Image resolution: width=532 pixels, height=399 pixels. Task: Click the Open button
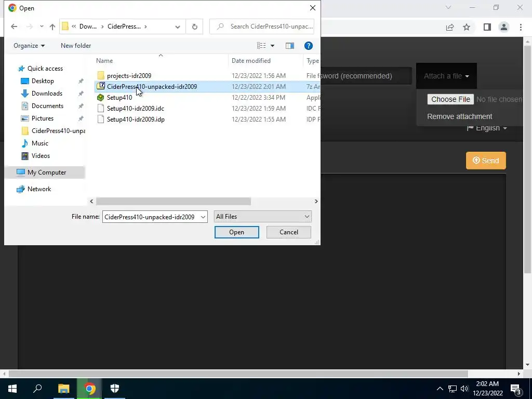coord(236,232)
